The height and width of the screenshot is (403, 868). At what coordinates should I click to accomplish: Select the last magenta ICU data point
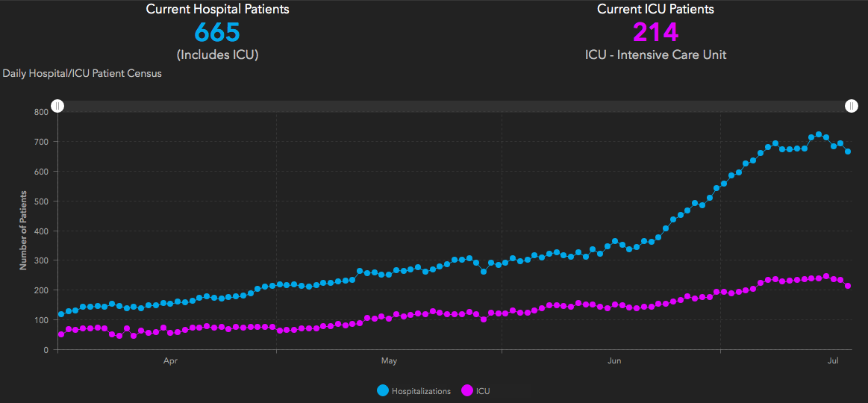848,286
